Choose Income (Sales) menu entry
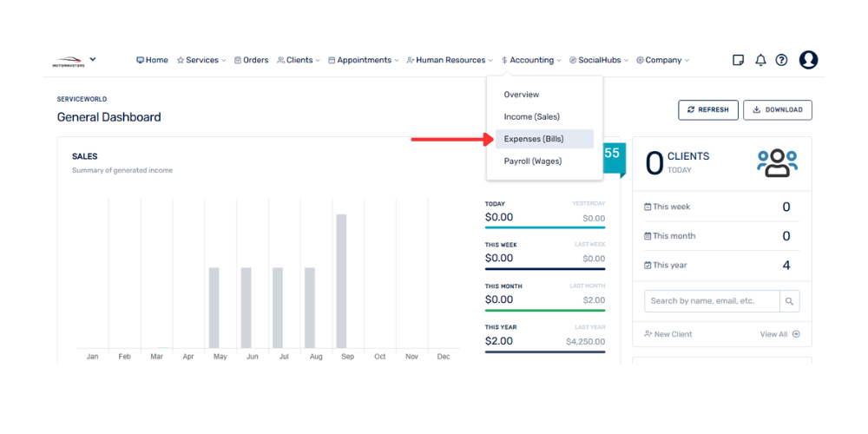The height and width of the screenshot is (434, 868). 531,116
